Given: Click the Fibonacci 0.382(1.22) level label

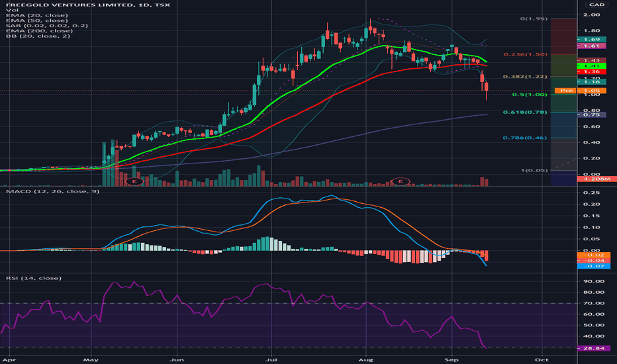Looking at the screenshot, I should 526,77.
